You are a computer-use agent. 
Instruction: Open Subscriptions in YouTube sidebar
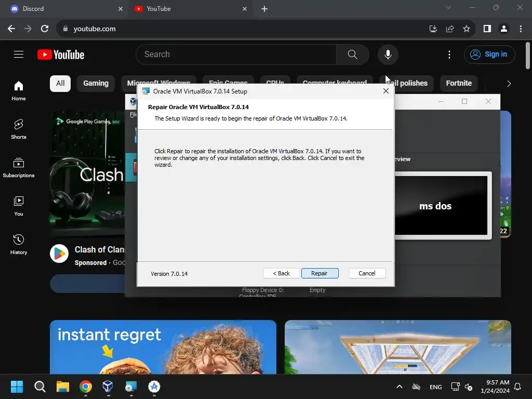pos(19,168)
